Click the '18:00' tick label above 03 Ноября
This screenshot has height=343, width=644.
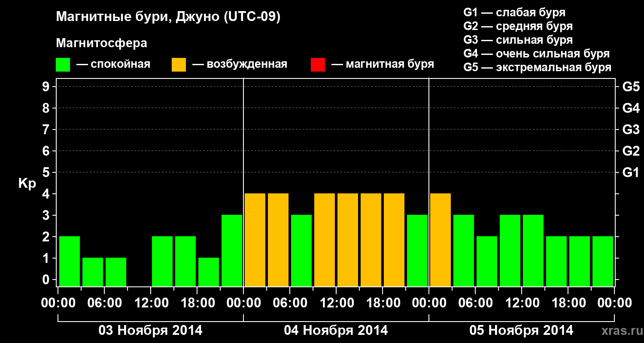pos(197,303)
